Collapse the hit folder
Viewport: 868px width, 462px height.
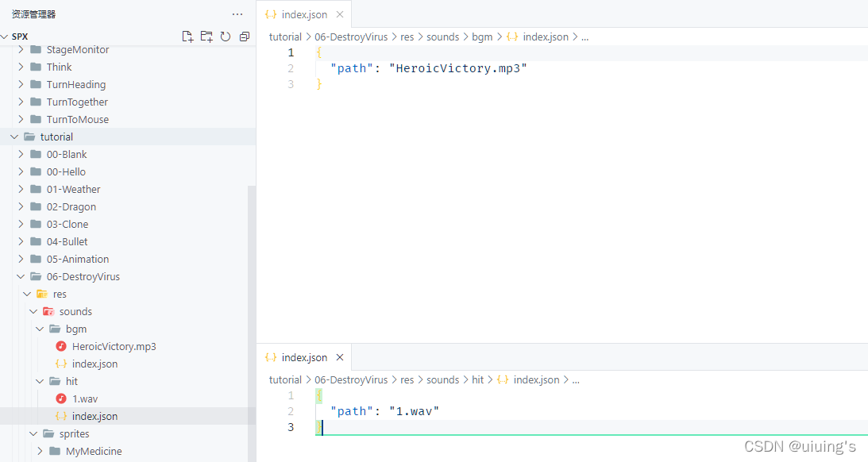coord(128,381)
